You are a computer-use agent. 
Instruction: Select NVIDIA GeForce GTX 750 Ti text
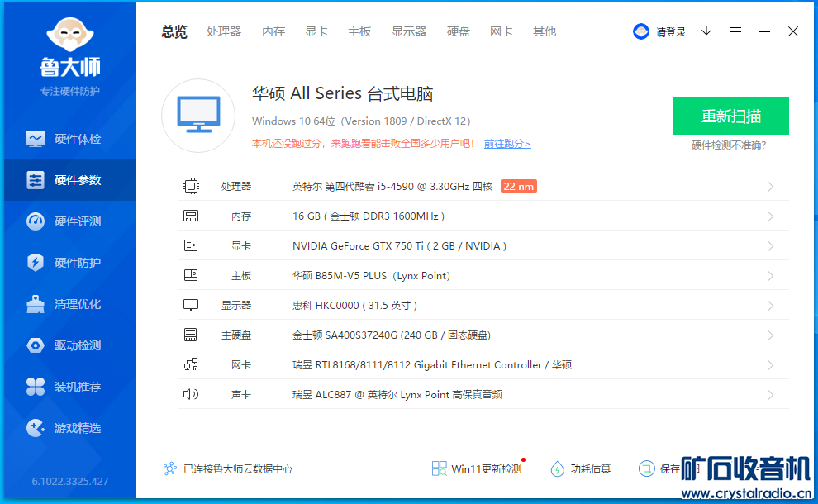point(399,245)
